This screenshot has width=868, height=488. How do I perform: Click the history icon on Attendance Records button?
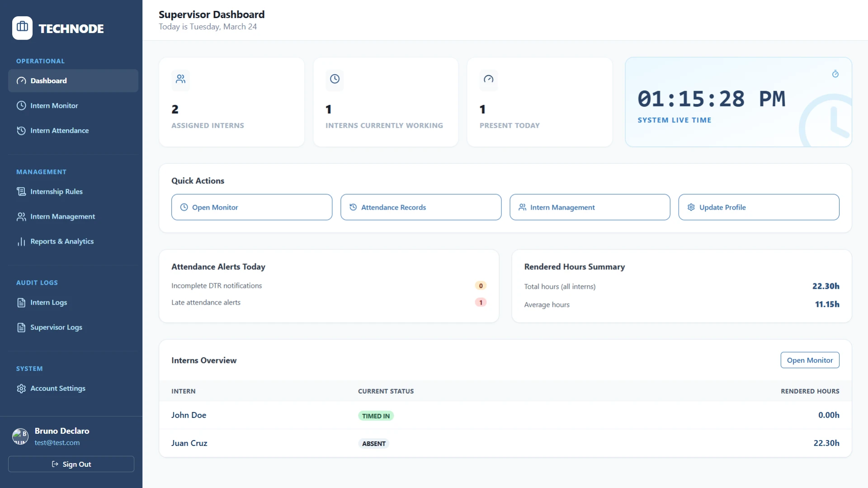point(353,207)
